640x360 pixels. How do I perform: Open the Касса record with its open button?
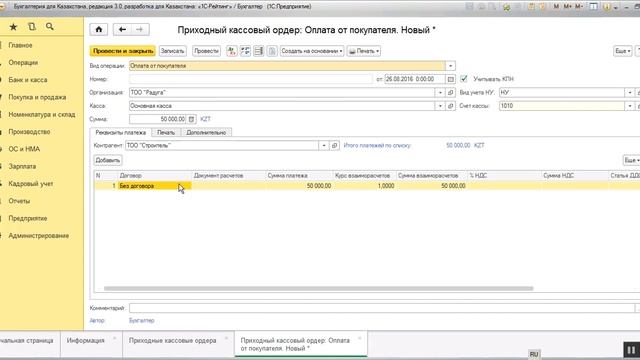coord(450,106)
